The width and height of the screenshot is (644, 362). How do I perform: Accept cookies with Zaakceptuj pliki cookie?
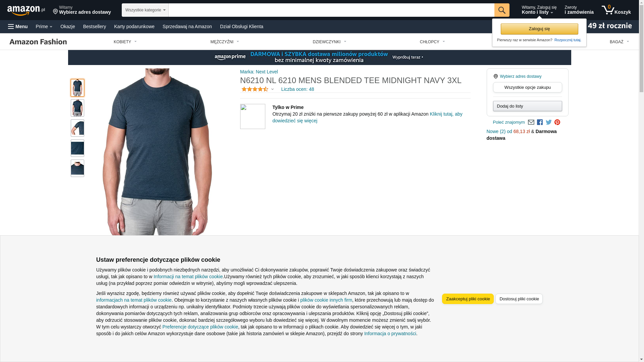click(468, 299)
